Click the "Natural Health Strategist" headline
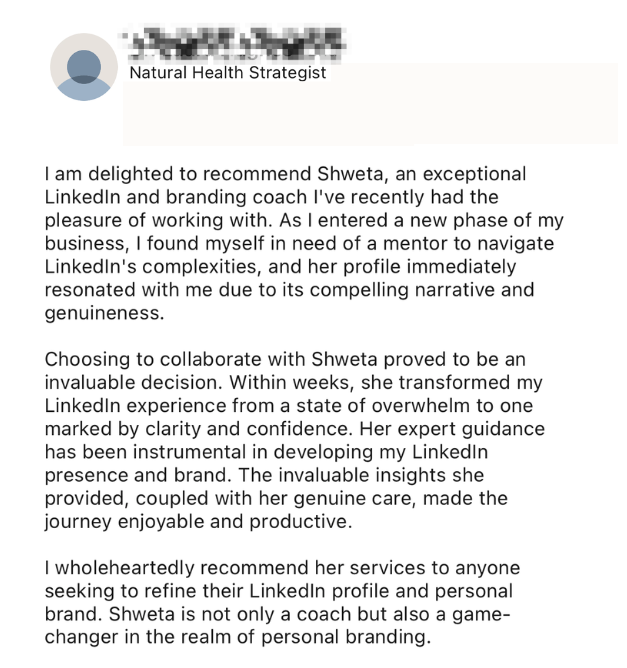 pyautogui.click(x=228, y=72)
